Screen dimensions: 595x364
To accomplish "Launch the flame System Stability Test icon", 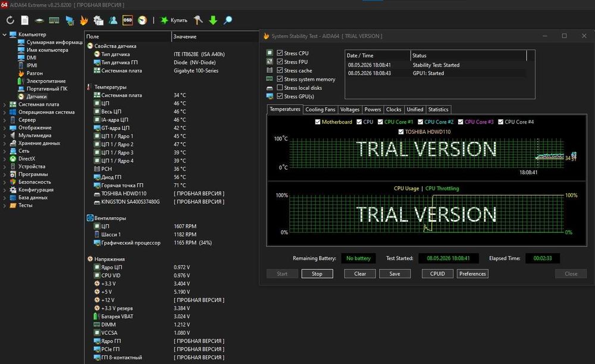I will (x=83, y=20).
